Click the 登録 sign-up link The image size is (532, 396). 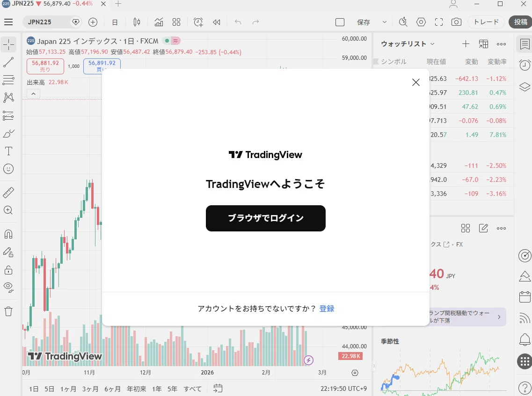coord(327,309)
